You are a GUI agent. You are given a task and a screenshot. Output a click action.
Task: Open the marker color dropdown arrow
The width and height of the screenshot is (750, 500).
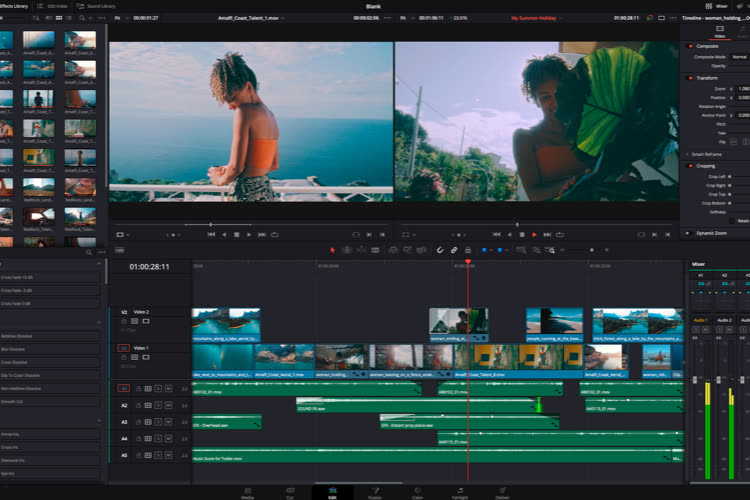pyautogui.click(x=507, y=250)
